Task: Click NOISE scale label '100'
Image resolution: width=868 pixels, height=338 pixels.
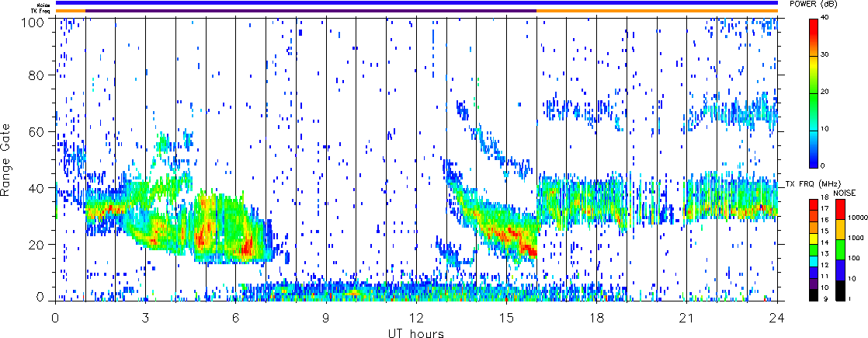Action: tap(853, 259)
